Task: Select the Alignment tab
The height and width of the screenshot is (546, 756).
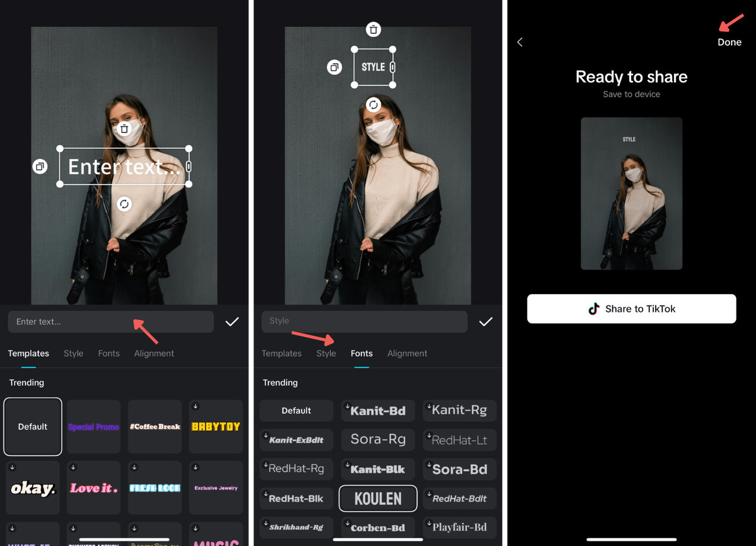Action: (154, 353)
